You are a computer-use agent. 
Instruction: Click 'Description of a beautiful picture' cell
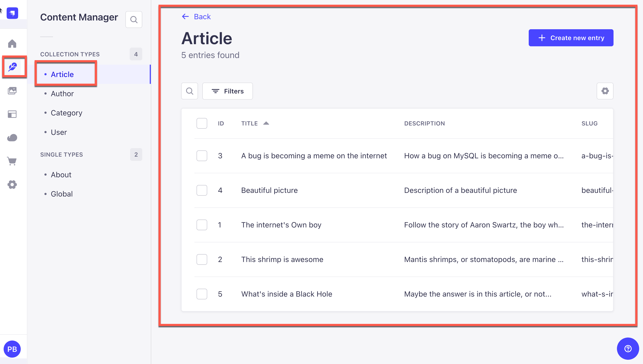click(x=461, y=190)
